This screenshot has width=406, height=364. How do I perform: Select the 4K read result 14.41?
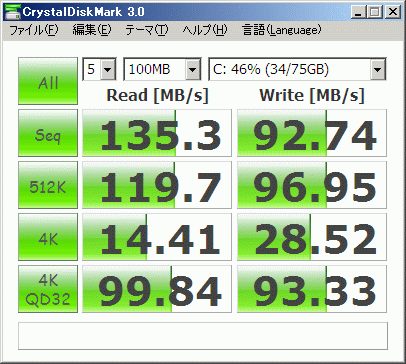click(157, 237)
